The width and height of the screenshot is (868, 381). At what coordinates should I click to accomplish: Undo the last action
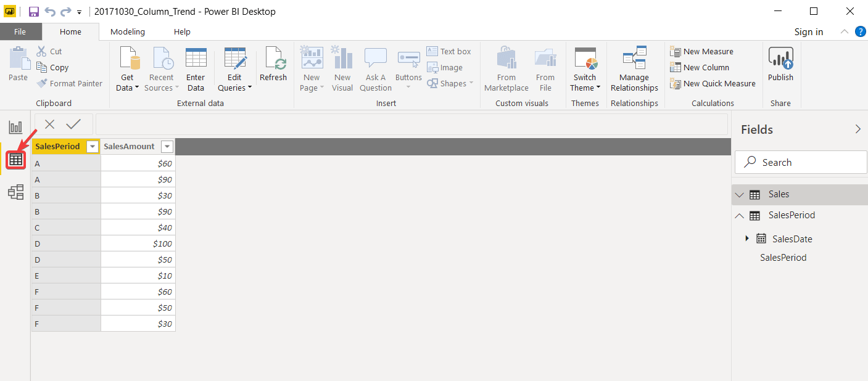coord(51,12)
